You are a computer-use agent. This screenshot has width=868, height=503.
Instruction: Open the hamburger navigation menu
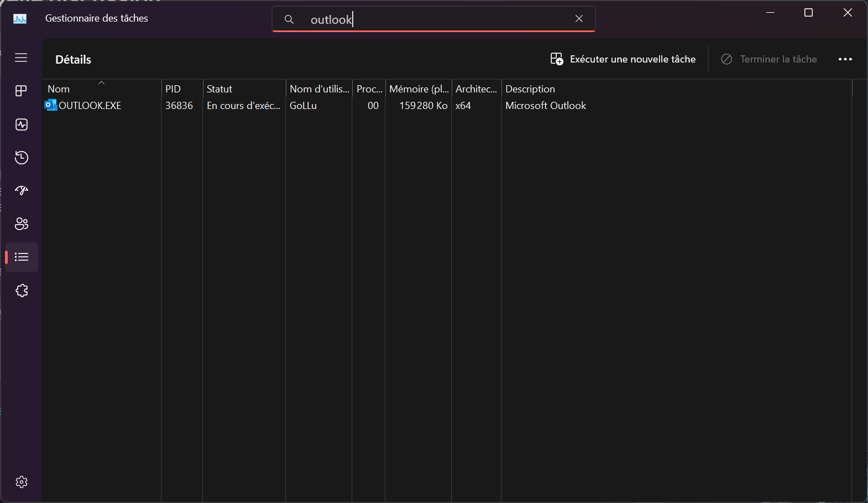click(21, 58)
